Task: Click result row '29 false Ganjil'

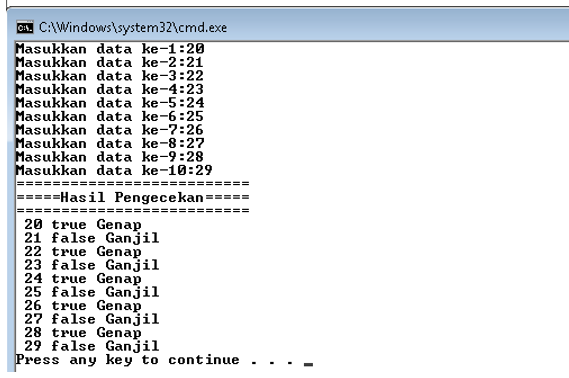Action: 92,346
